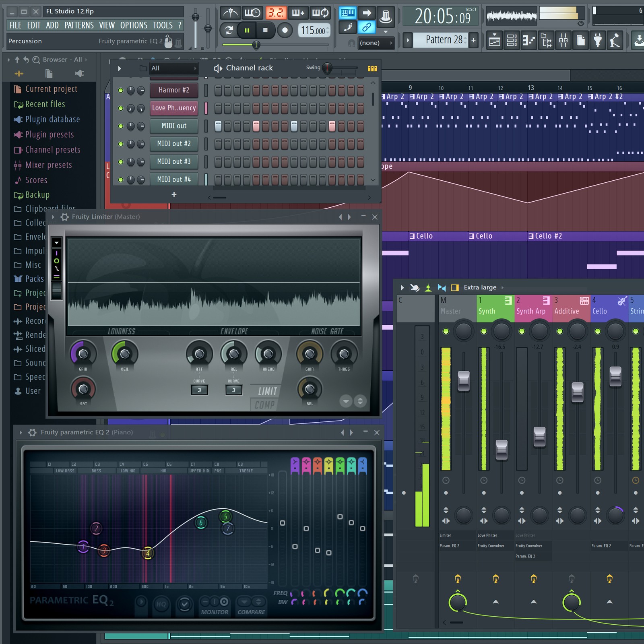This screenshot has height=644, width=644.
Task: Open the Piano roll icon in the toolbar
Action: (x=528, y=40)
